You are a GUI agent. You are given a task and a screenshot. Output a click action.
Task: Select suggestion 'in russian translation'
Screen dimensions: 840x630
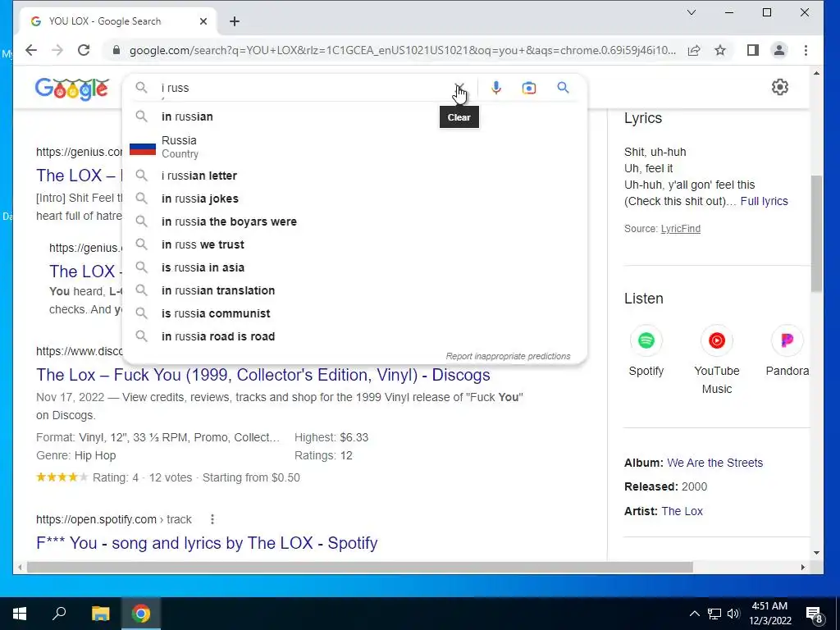point(354,290)
